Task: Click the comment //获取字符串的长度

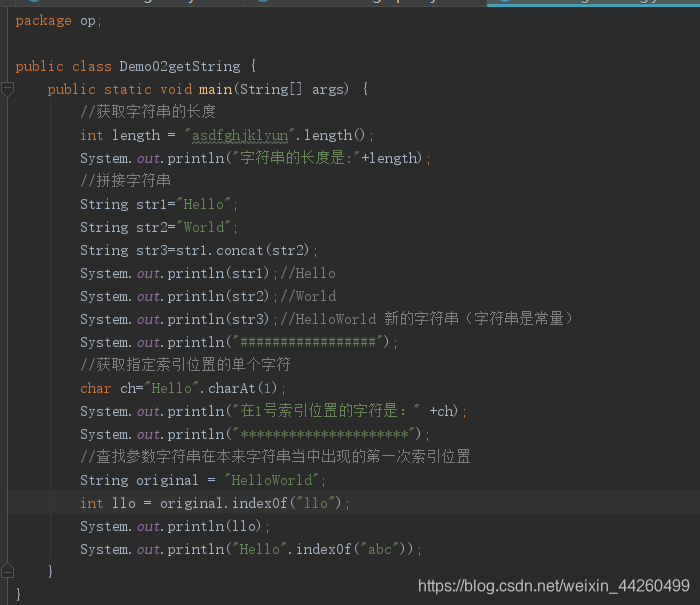Action: (148, 112)
